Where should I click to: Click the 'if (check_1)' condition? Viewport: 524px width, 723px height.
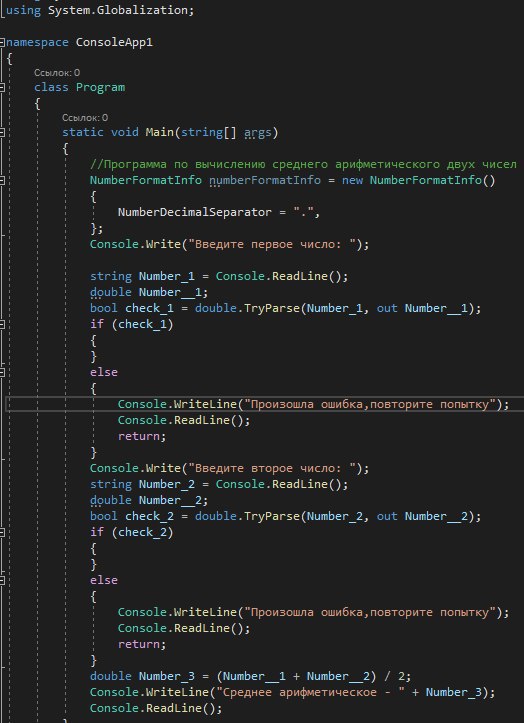pyautogui.click(x=131, y=324)
